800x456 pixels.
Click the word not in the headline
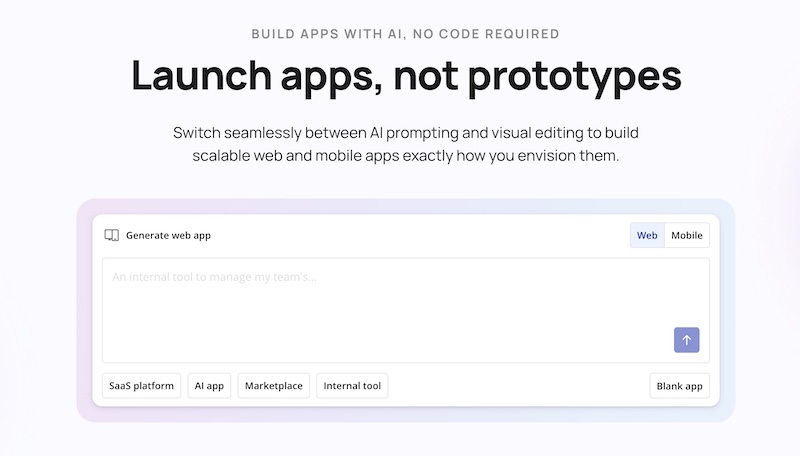pyautogui.click(x=426, y=77)
